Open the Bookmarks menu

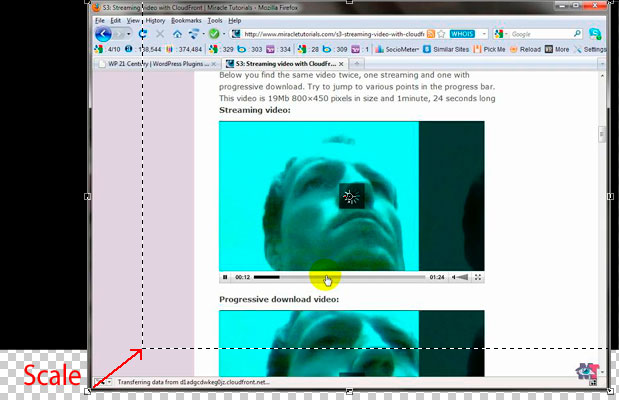click(186, 21)
